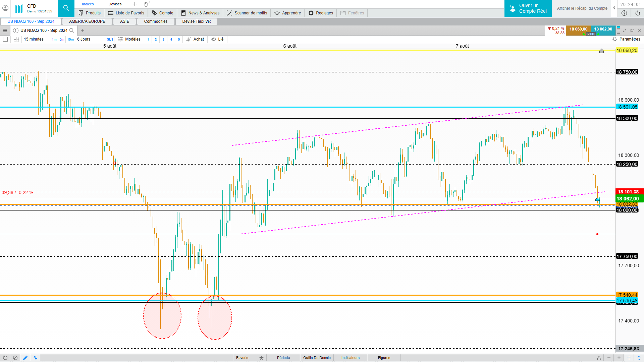
Task: Click the search magnifier icon in top bar
Action: click(66, 8)
